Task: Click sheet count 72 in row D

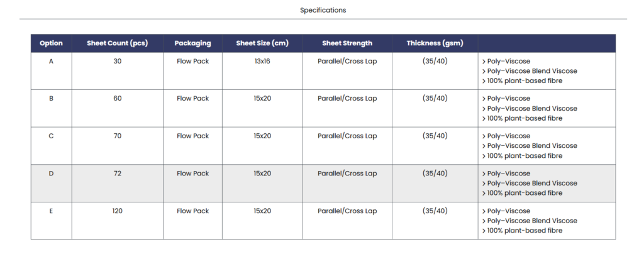Action: pyautogui.click(x=118, y=174)
